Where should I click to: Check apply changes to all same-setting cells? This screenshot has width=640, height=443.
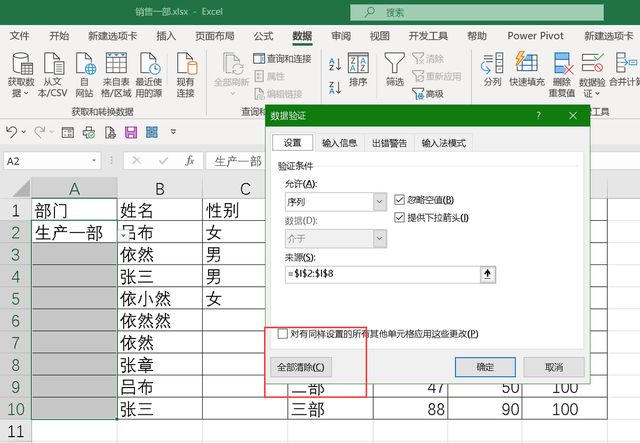[282, 334]
